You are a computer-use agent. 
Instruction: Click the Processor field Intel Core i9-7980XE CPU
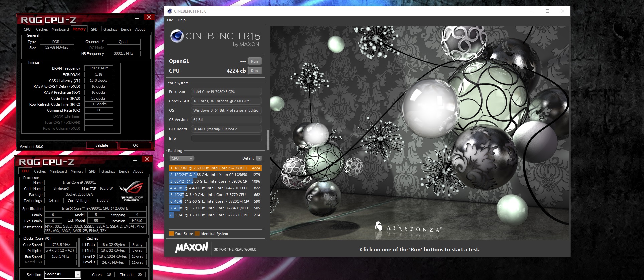(x=226, y=92)
